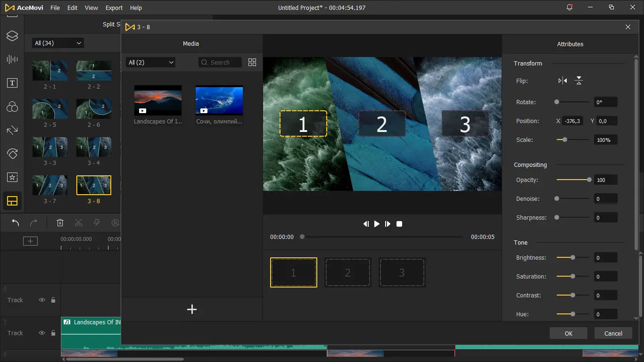Toggle visibility of track 3
The image size is (644, 362).
tap(42, 333)
